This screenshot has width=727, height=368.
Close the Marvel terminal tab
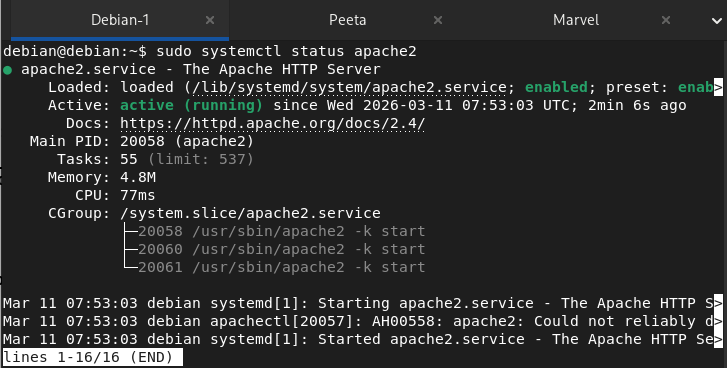point(666,20)
